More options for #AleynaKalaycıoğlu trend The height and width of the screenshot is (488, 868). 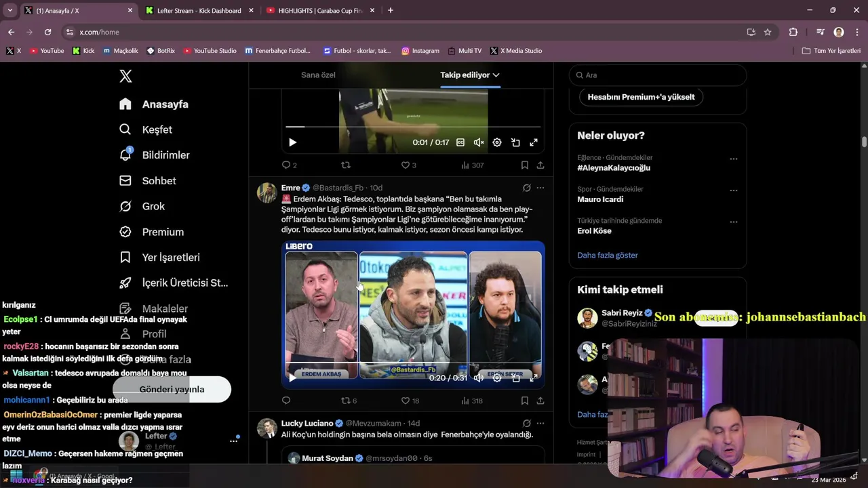click(733, 159)
